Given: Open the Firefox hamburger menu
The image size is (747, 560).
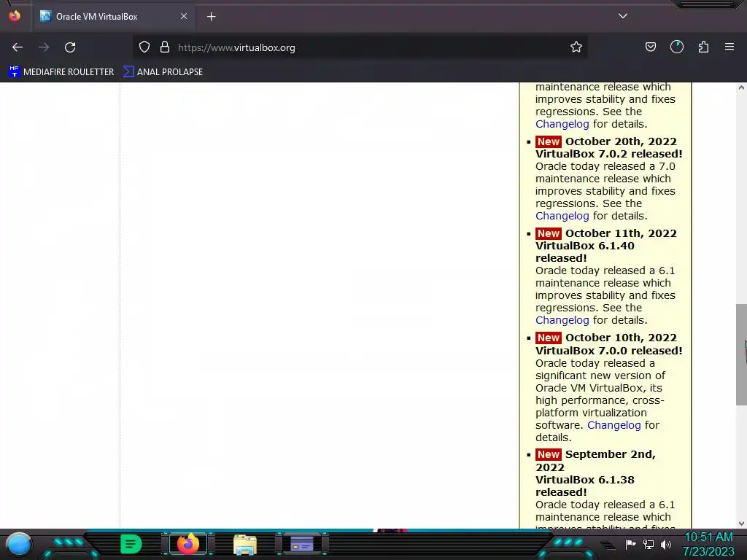Looking at the screenshot, I should 729,47.
